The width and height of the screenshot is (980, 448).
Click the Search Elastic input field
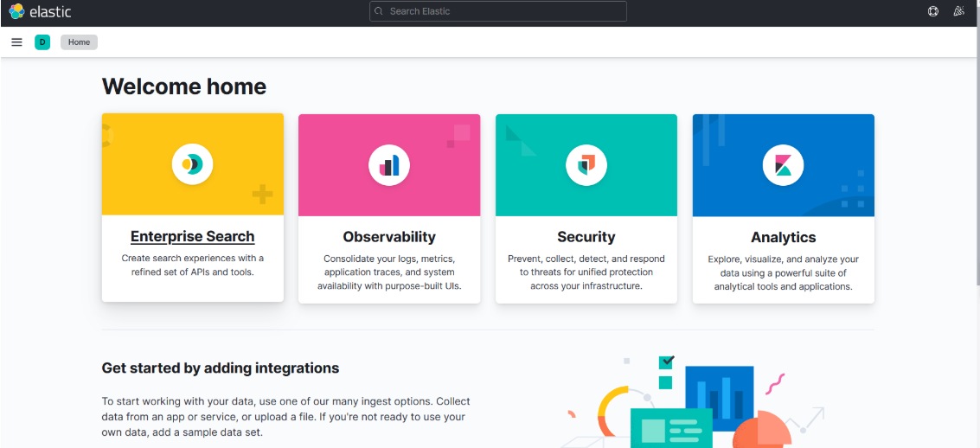tap(498, 11)
